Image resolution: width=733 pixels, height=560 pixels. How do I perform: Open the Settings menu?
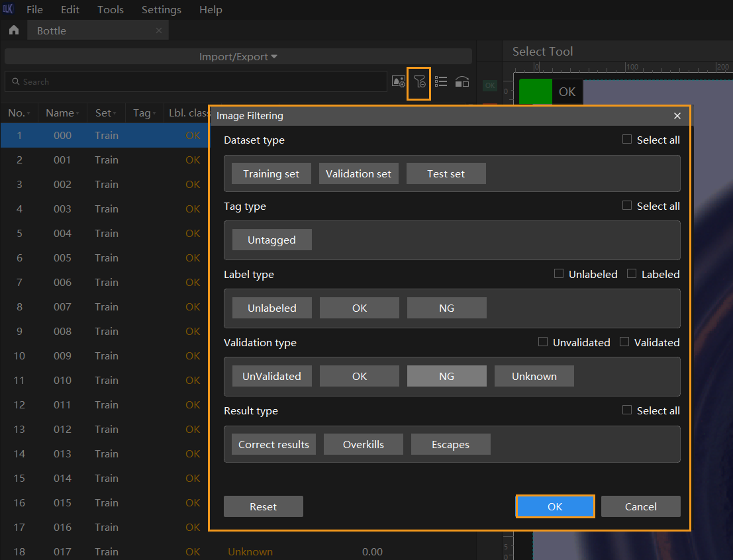tap(162, 9)
